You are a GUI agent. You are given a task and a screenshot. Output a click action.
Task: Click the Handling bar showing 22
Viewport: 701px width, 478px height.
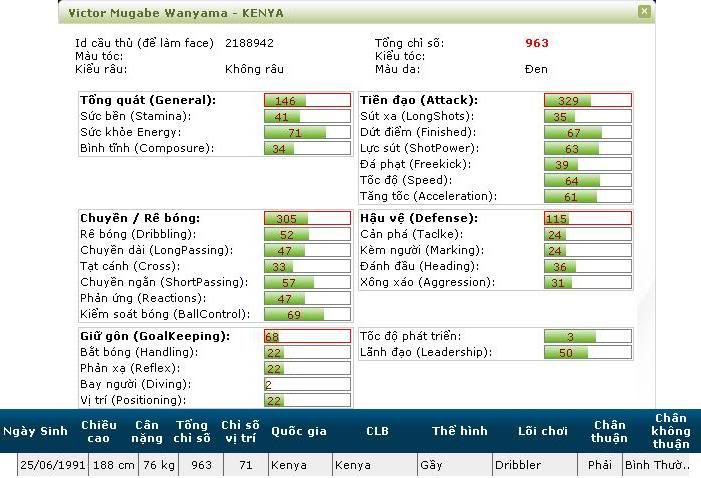307,352
